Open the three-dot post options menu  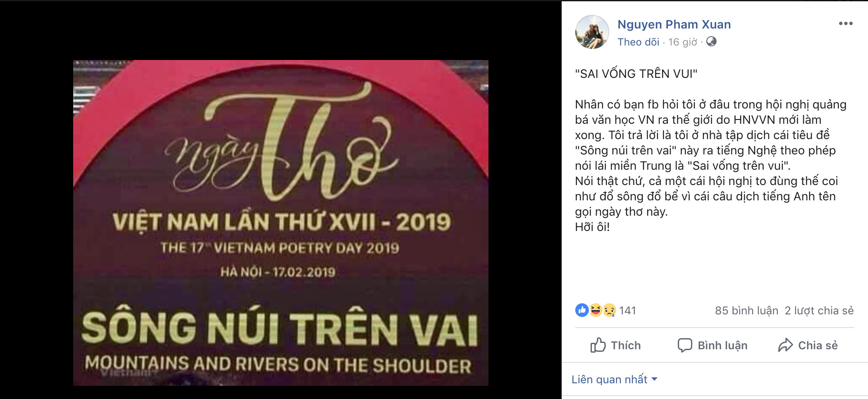(845, 23)
